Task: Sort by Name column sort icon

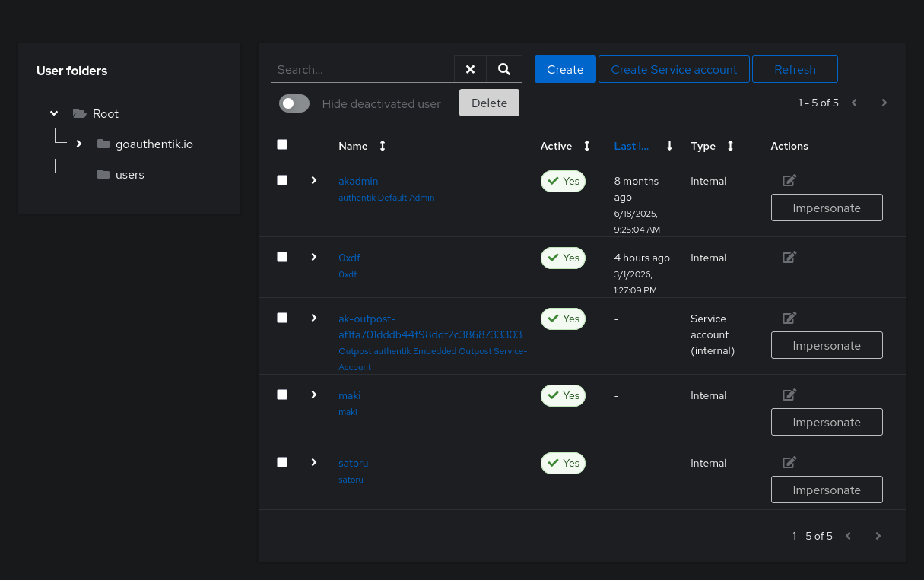Action: (382, 146)
